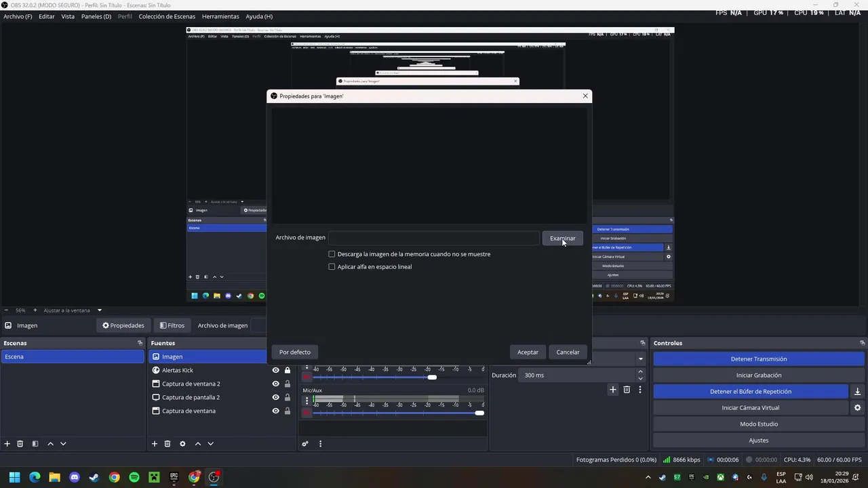The image size is (868, 488).
Task: Mute the Mic/Aux channel speaker icon
Action: (x=307, y=412)
